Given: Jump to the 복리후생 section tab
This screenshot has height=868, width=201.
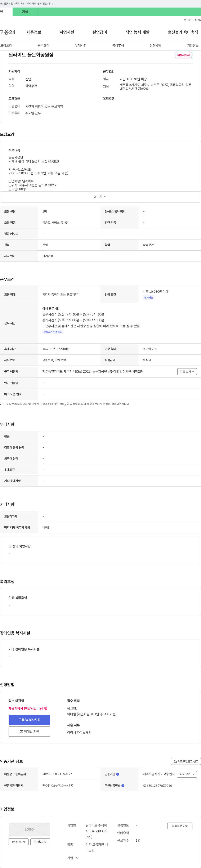Looking at the screenshot, I should coord(118,45).
